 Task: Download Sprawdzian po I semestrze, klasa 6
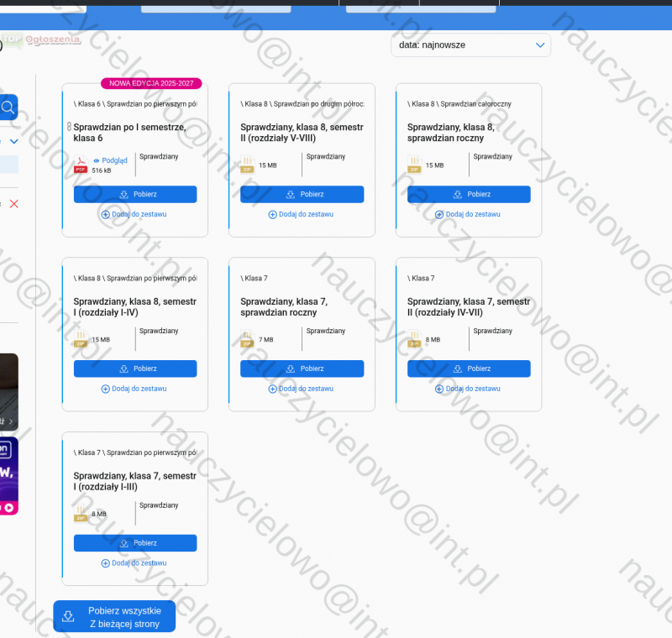135,195
